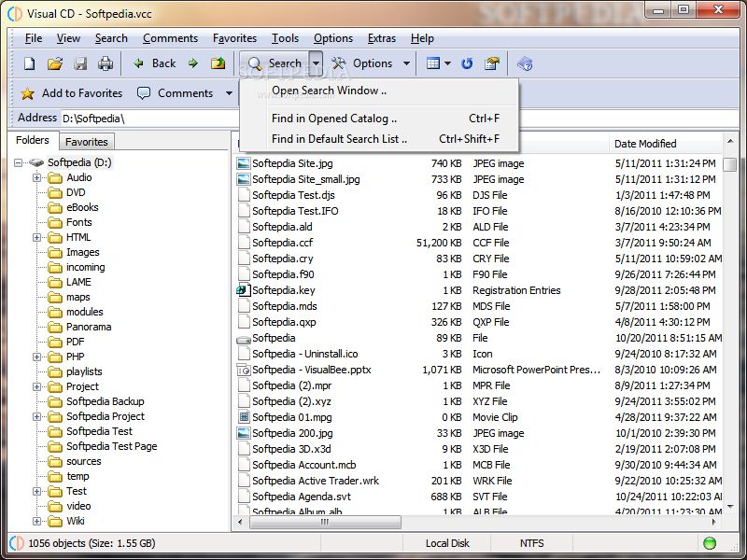Select file Softpedia Test.IFO
Image resolution: width=747 pixels, height=560 pixels.
[x=295, y=211]
